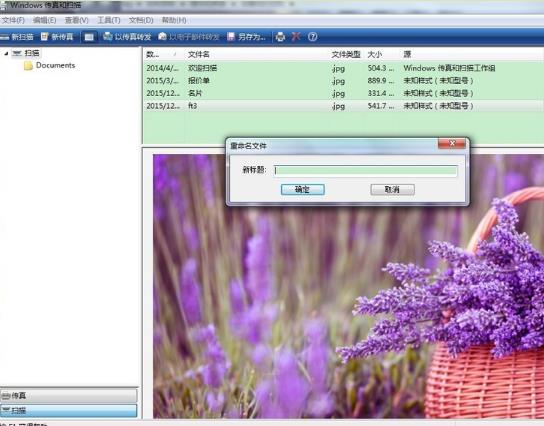
Task: Click the printer icon in toolbar
Action: 280,37
